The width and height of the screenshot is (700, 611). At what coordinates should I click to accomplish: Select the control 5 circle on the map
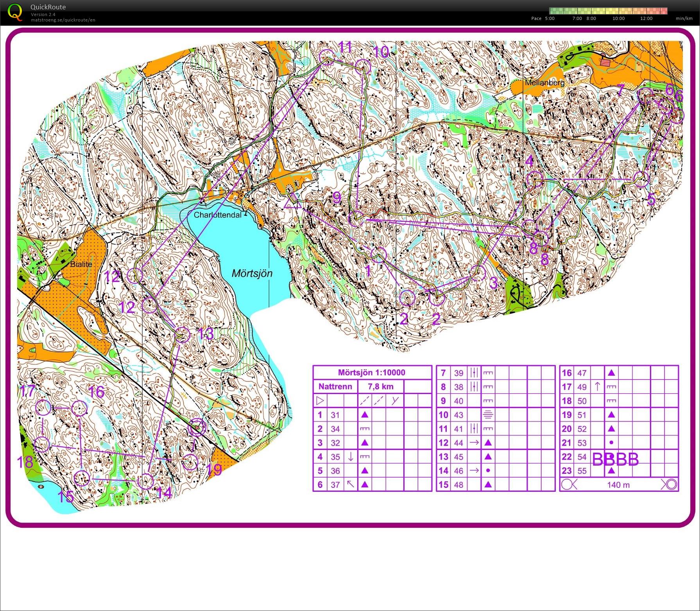641,179
